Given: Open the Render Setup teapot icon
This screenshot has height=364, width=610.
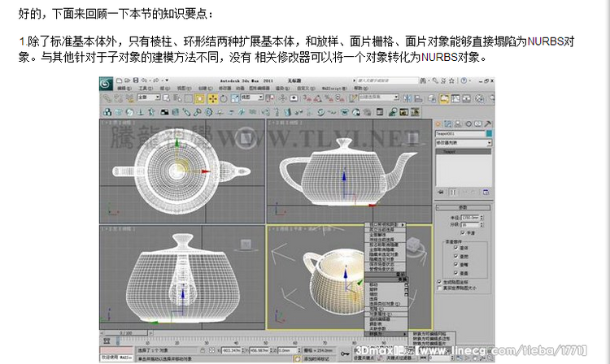Looking at the screenshot, I should click(492, 98).
